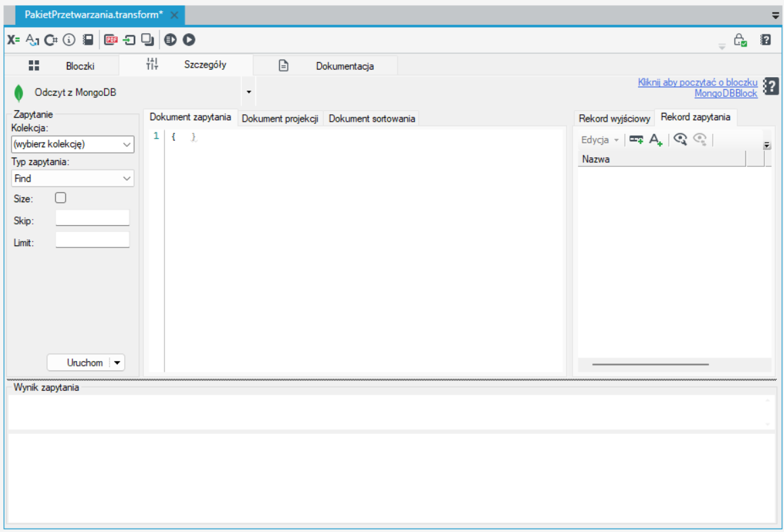
Task: Switch to the Bloczki tab
Action: click(62, 66)
